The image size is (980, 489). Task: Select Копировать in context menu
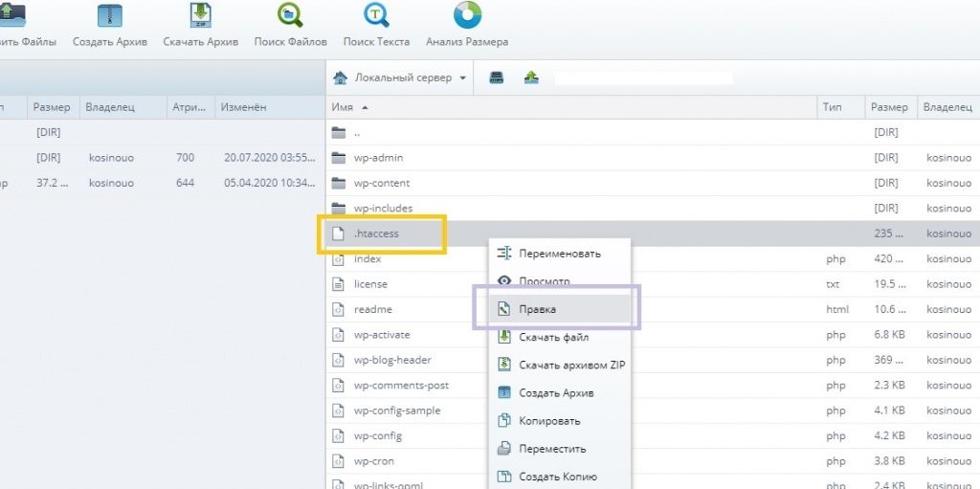[x=549, y=420]
